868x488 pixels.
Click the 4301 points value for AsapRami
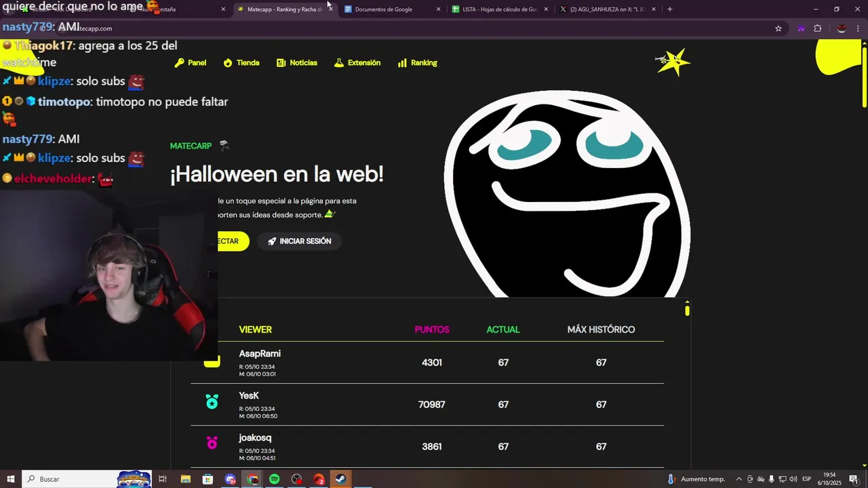(x=432, y=363)
